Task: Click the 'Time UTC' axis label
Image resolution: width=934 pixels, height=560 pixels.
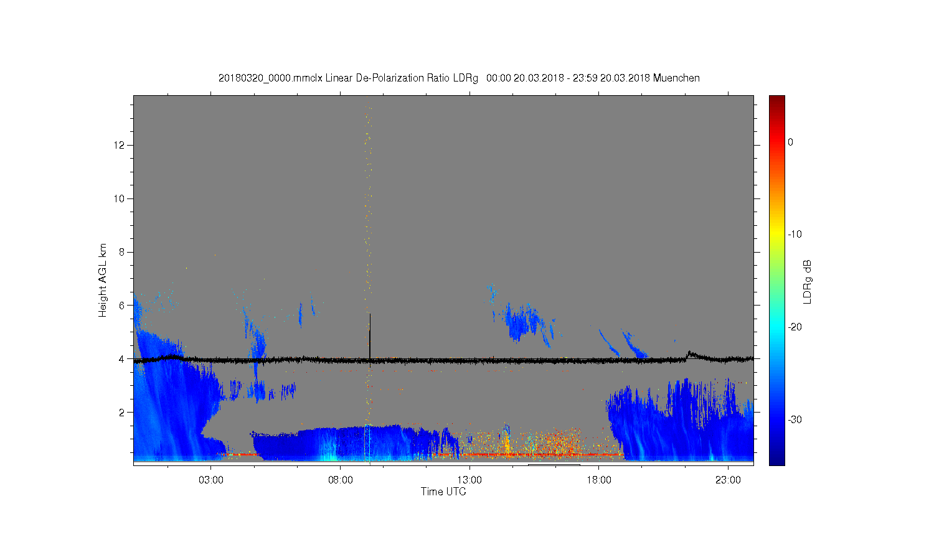Action: click(x=443, y=492)
